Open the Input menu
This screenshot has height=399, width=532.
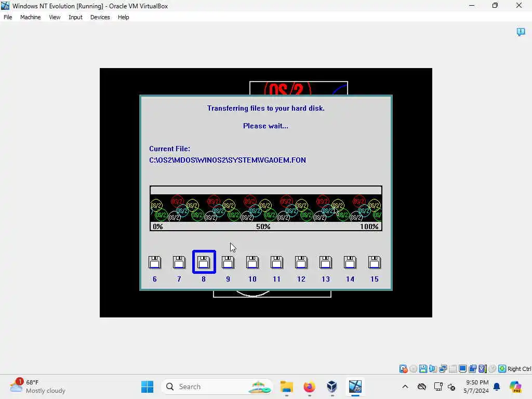75,17
